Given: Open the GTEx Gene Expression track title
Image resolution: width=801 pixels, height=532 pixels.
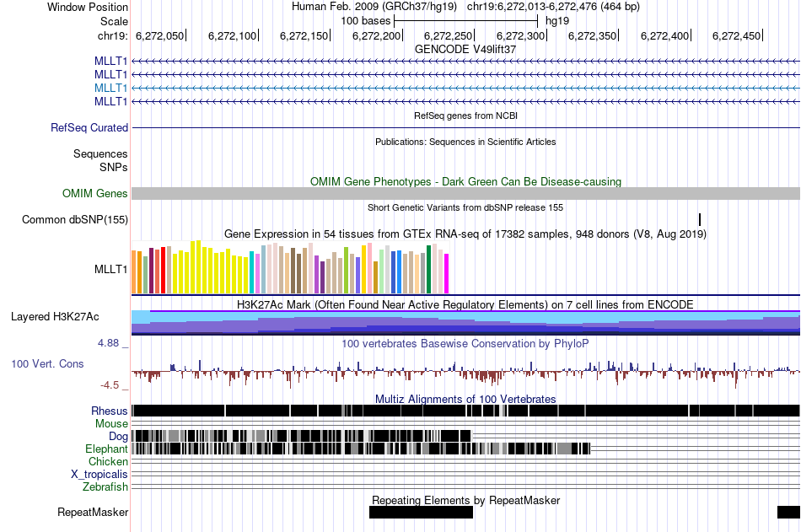Looking at the screenshot, I should [465, 234].
